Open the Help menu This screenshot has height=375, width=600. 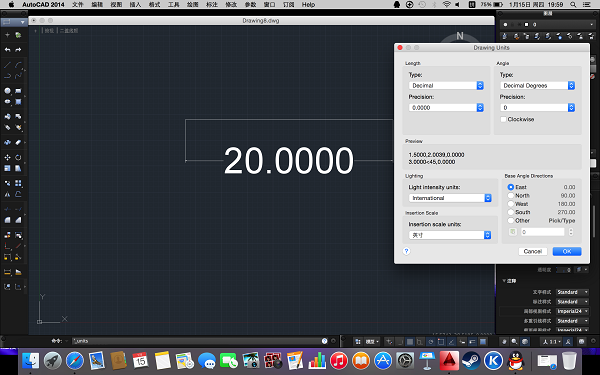point(308,5)
